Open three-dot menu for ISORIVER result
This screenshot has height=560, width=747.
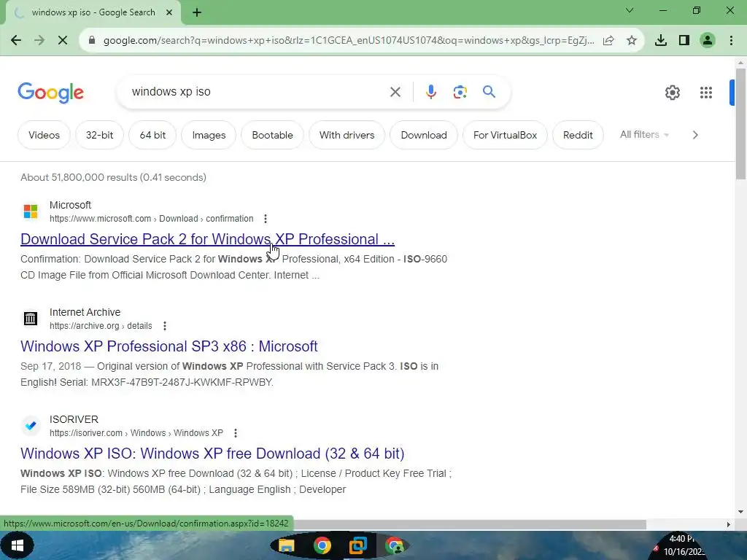236,433
